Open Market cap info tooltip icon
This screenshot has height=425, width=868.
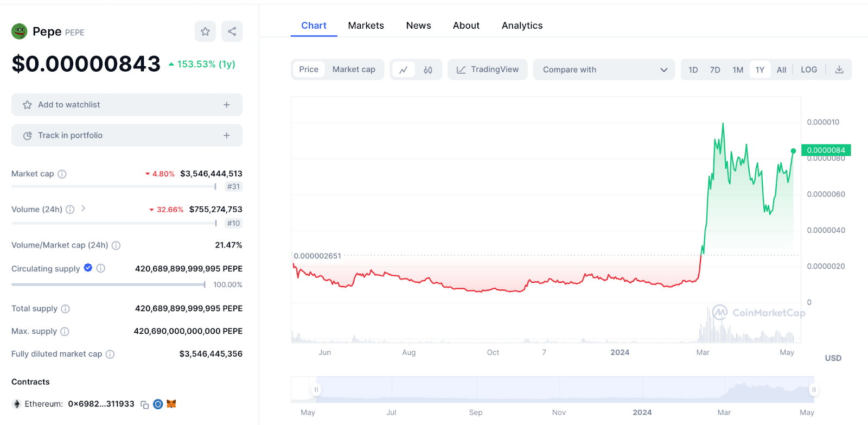(x=62, y=174)
